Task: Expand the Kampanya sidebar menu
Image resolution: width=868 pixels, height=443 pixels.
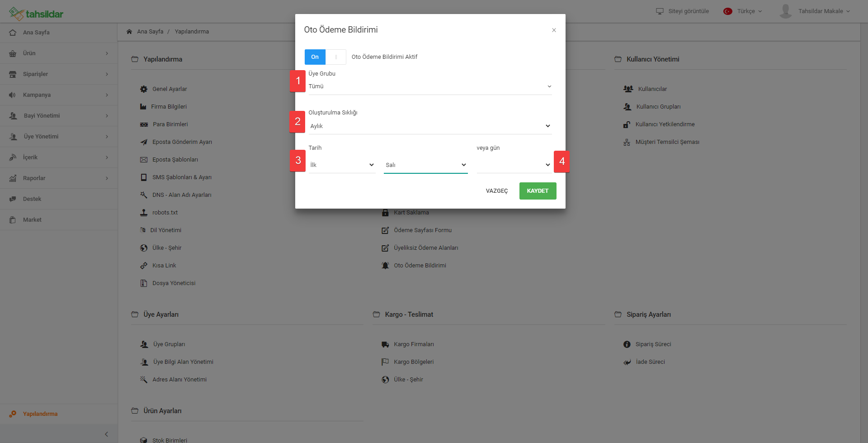Action: point(59,95)
